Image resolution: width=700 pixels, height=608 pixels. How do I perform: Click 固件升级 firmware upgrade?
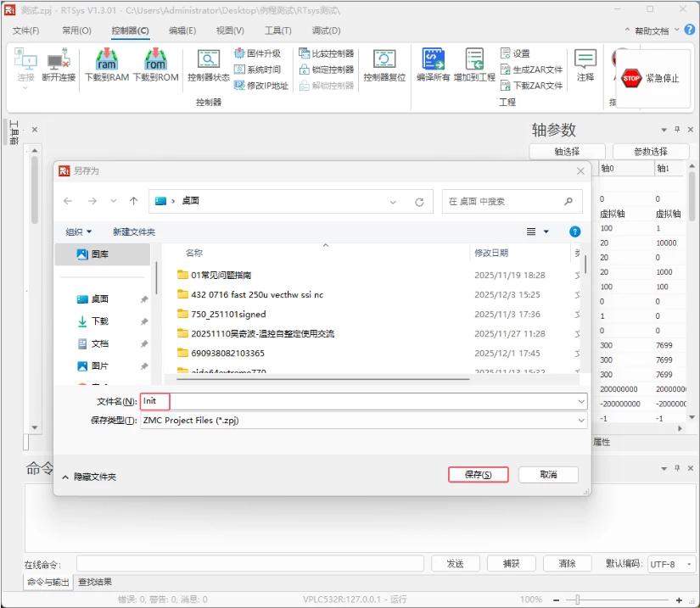pyautogui.click(x=258, y=53)
